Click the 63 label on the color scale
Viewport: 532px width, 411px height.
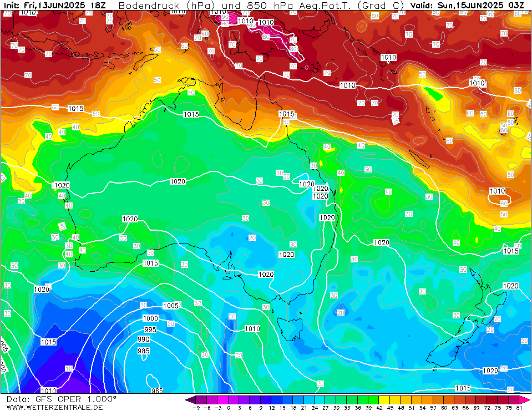[x=454, y=408]
